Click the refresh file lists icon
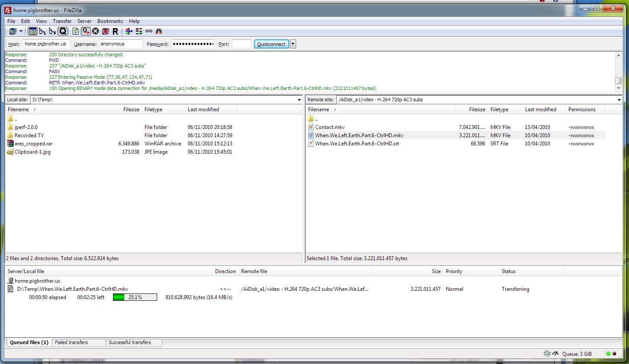This screenshot has width=629, height=364. 75,31
